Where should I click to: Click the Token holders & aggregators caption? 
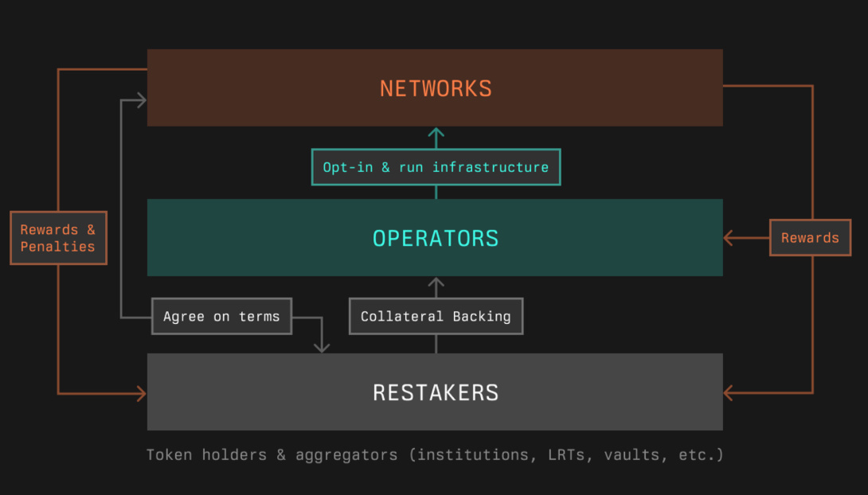[x=435, y=454]
